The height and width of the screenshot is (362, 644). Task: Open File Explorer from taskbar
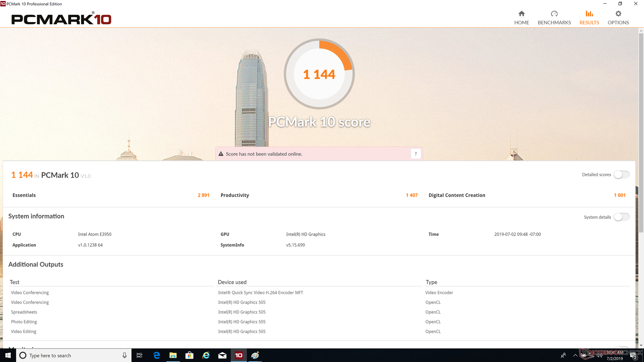pyautogui.click(x=173, y=355)
